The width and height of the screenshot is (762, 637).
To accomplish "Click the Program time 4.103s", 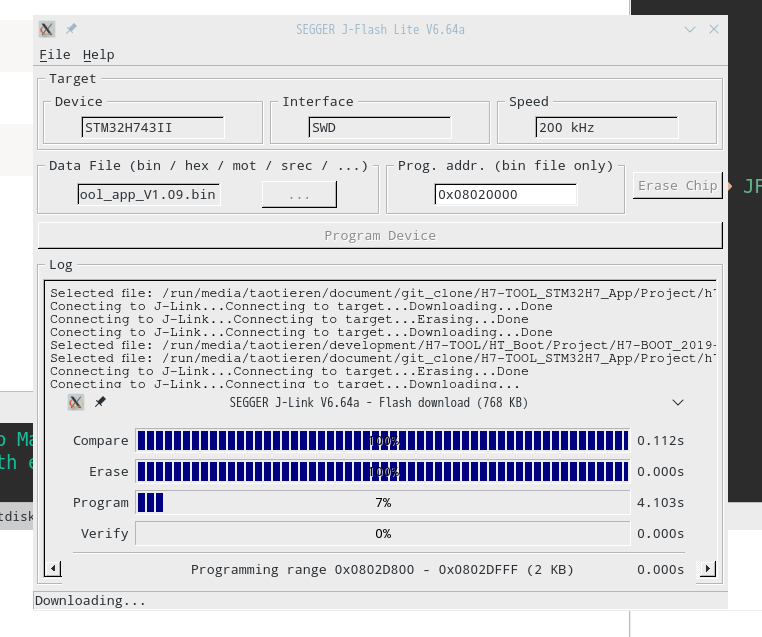I will click(660, 502).
